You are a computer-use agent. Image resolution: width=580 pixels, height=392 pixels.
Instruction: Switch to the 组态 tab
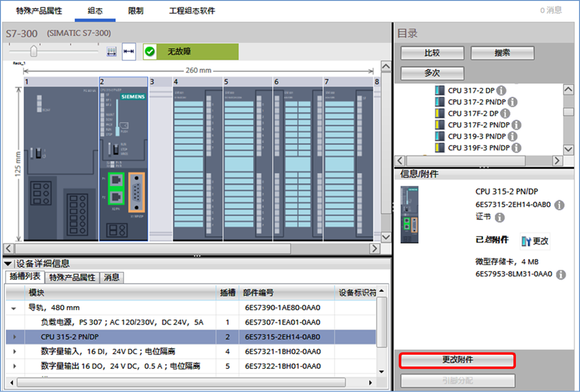click(x=95, y=10)
